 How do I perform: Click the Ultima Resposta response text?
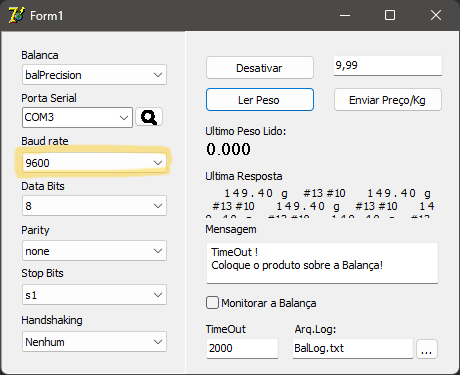click(x=320, y=202)
